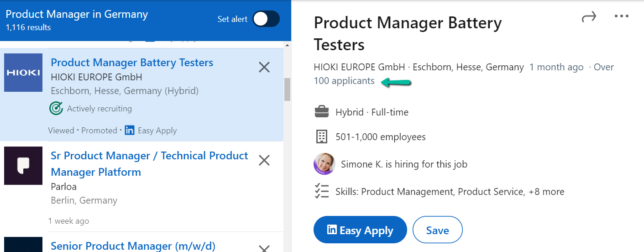Click 'Berlin, Germany' location text
The width and height of the screenshot is (644, 252).
point(84,200)
